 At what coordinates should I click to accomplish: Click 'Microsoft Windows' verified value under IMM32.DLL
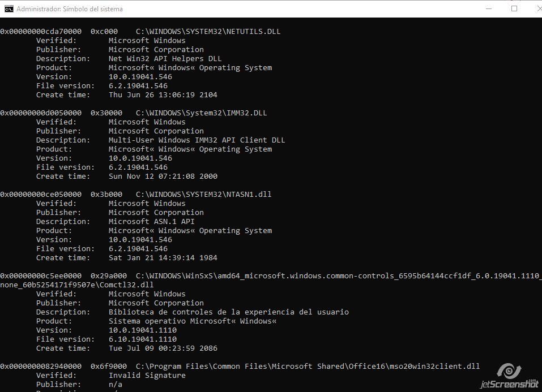tap(147, 122)
